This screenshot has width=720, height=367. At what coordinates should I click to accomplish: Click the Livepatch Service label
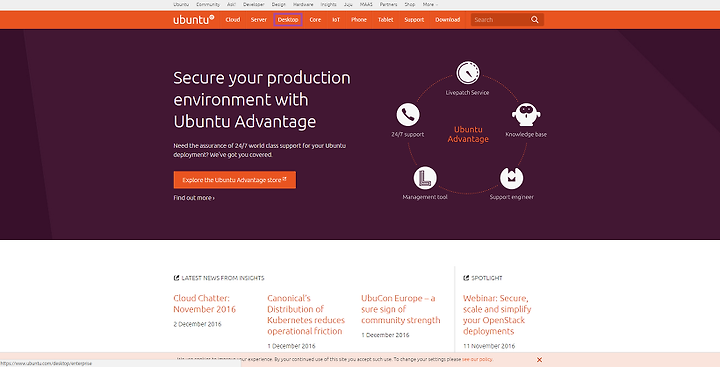tap(467, 93)
